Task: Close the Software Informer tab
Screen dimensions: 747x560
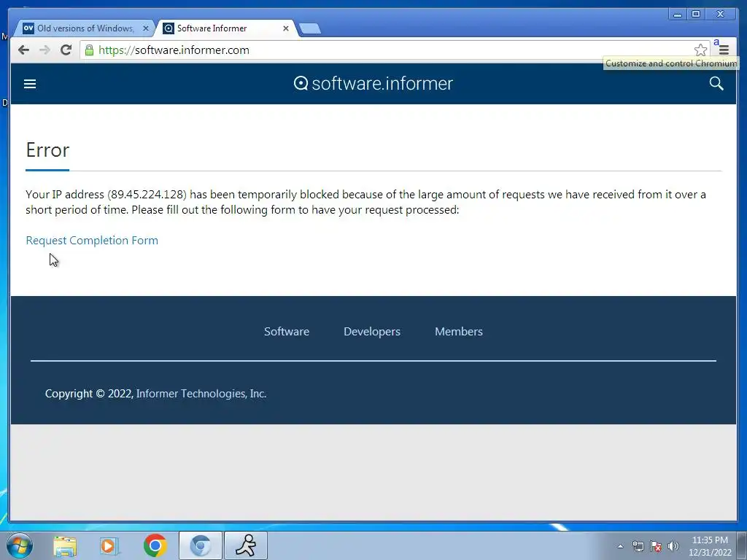Action: point(286,28)
